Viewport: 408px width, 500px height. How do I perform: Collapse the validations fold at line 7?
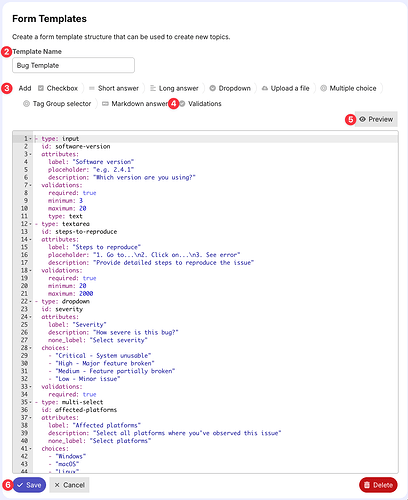(x=30, y=185)
